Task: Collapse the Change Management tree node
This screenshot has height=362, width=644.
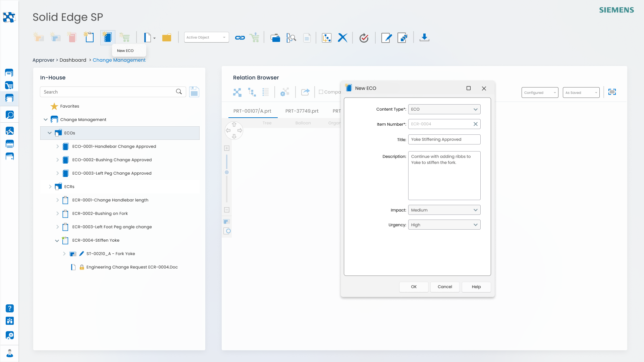Action: click(x=46, y=120)
